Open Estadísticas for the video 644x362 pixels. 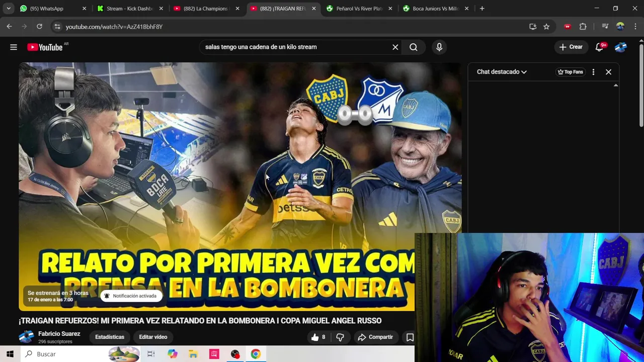(x=110, y=337)
